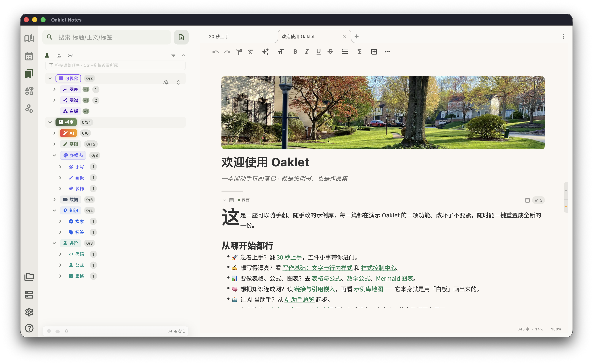Show more toolbar options via the ellipsis
593x364 pixels.
click(x=387, y=52)
